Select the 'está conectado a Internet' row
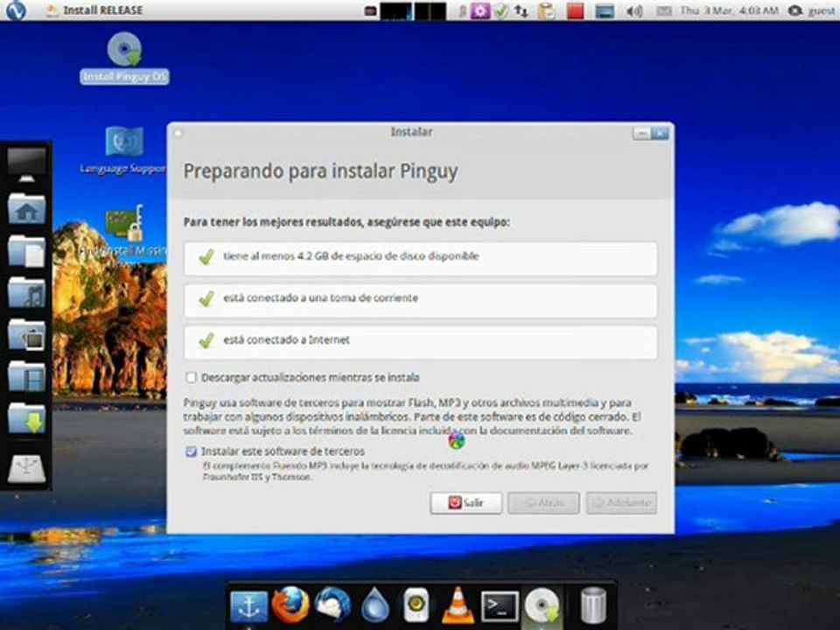Viewport: 840px width, 630px height. 421,342
